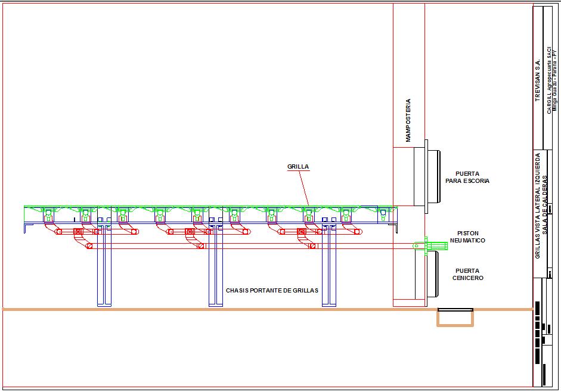Select the leftmost blue support column
The width and height of the screenshot is (561, 392).
[104, 262]
